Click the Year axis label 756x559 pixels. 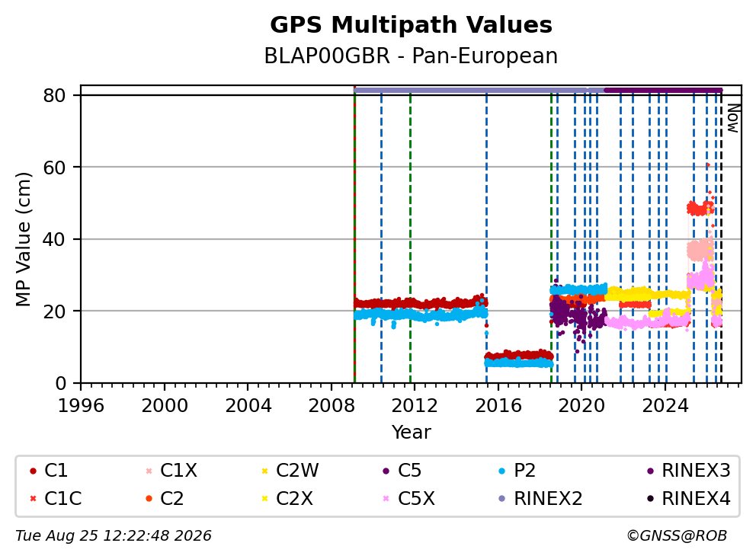(412, 432)
